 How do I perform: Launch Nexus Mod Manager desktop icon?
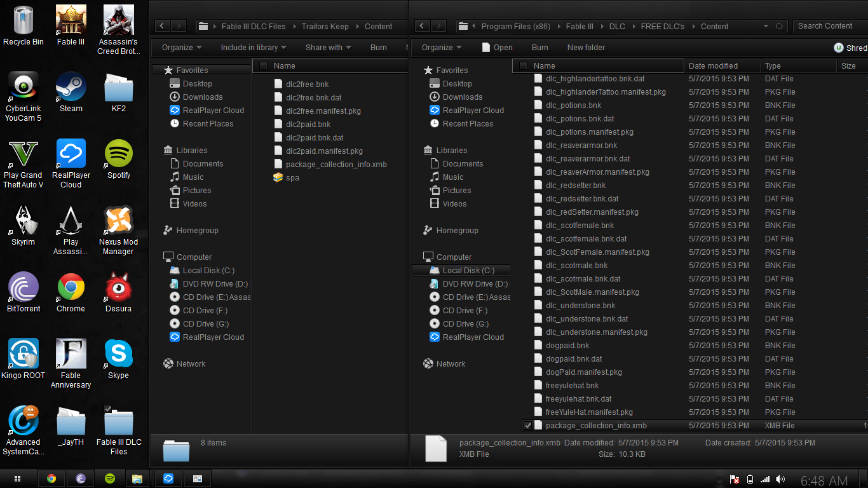point(118,222)
